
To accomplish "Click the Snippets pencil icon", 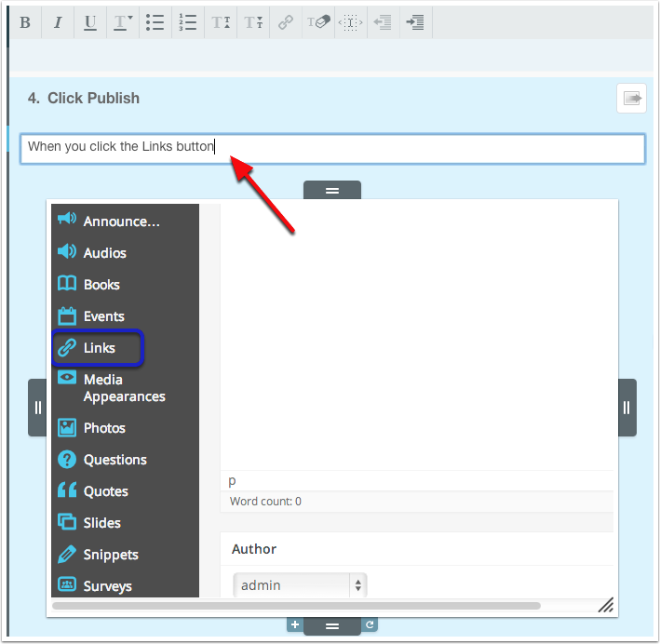I will (67, 554).
